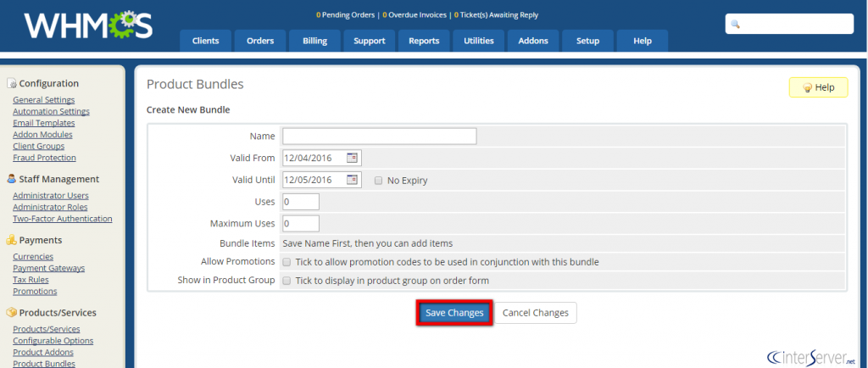Open the Fraud Protection link

point(44,158)
